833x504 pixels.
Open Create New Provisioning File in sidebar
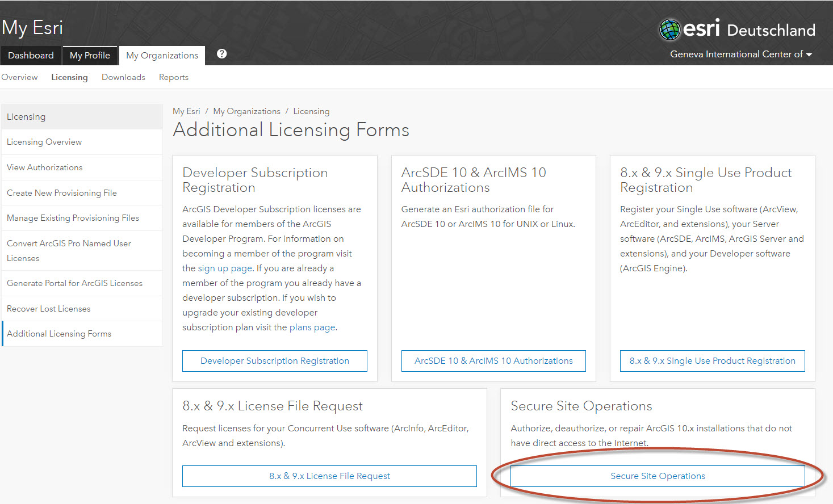pos(61,193)
